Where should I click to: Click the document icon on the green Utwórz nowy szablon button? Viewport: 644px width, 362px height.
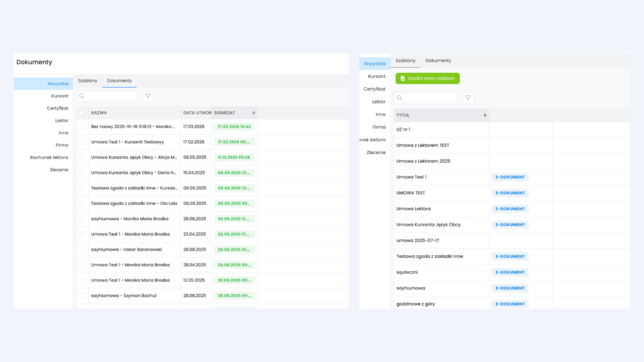pyautogui.click(x=403, y=79)
